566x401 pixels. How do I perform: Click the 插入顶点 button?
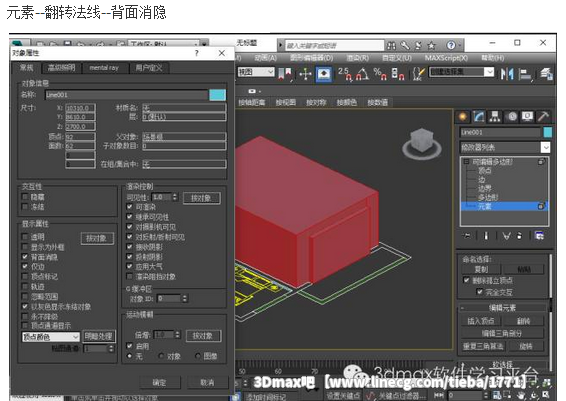point(480,321)
